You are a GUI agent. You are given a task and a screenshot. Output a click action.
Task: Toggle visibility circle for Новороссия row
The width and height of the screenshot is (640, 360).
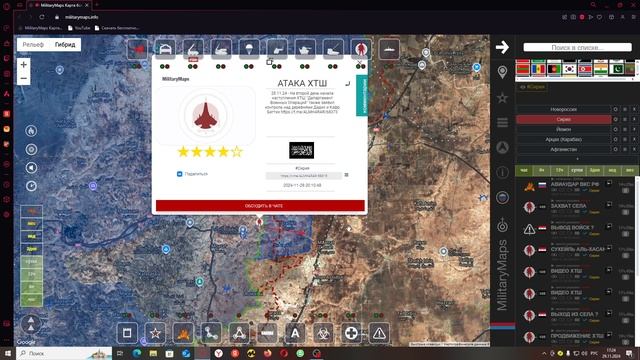pyautogui.click(x=616, y=109)
